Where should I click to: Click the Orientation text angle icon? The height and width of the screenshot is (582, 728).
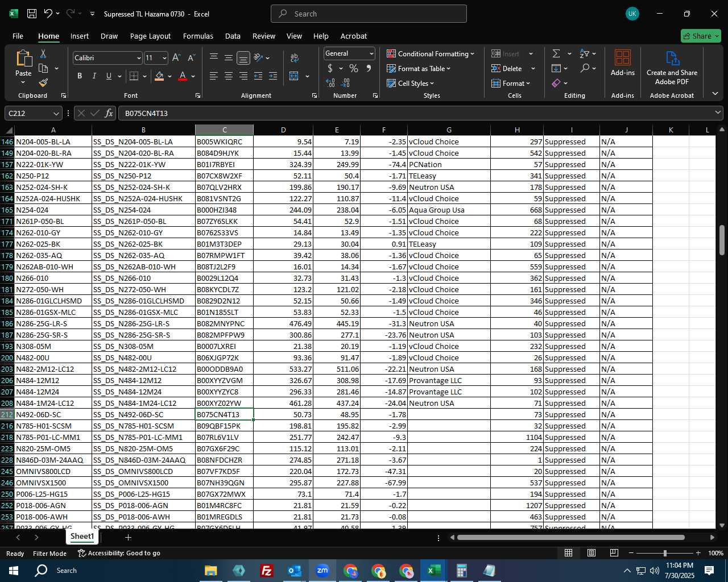258,57
